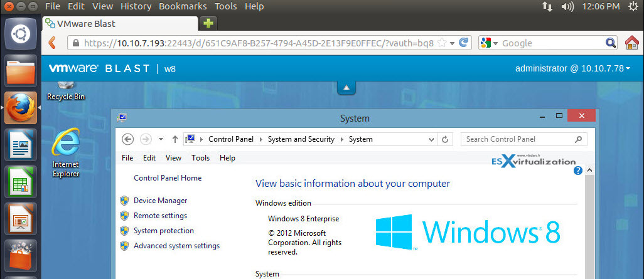Open Device Manager link
The height and width of the screenshot is (279, 644).
(x=161, y=201)
